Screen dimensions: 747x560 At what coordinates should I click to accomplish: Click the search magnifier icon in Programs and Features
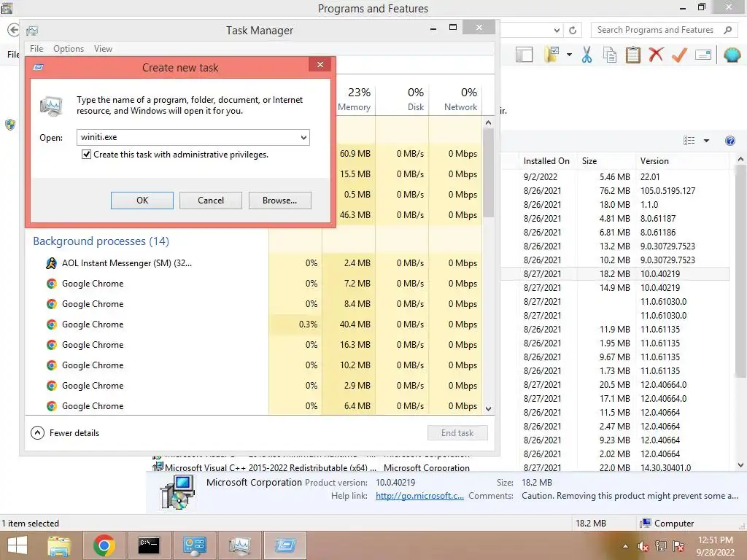(727, 30)
